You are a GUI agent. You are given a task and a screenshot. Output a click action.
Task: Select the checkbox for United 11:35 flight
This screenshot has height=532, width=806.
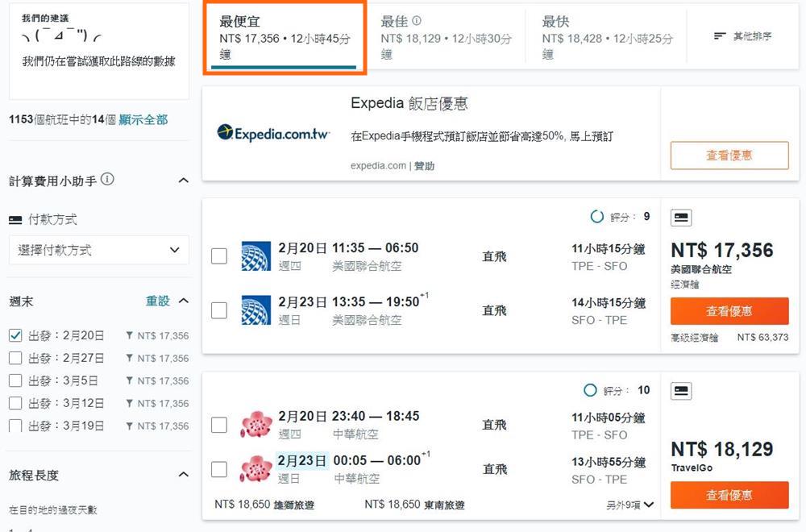click(x=219, y=256)
